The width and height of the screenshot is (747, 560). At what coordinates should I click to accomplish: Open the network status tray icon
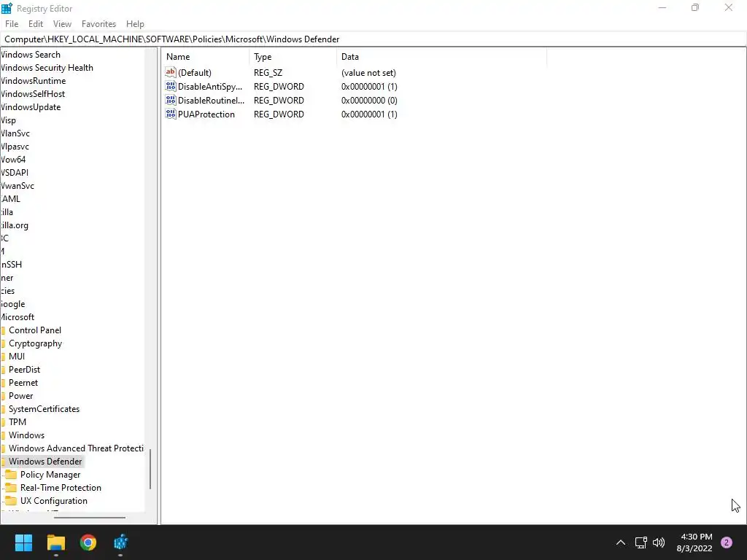[x=640, y=542]
